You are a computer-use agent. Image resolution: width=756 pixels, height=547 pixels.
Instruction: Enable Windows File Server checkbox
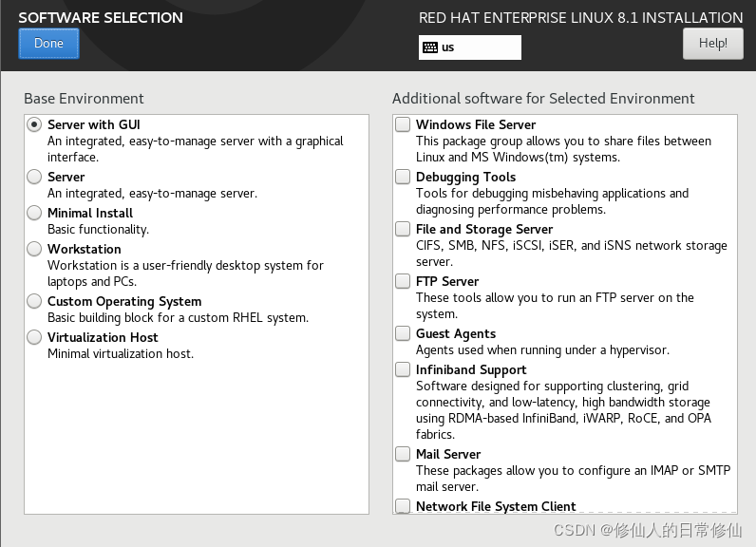[403, 124]
